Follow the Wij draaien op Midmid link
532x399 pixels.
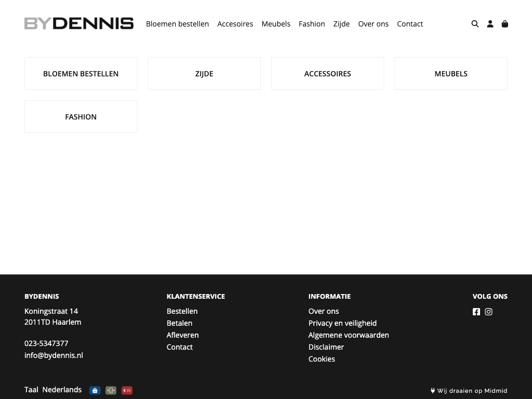pos(469,391)
